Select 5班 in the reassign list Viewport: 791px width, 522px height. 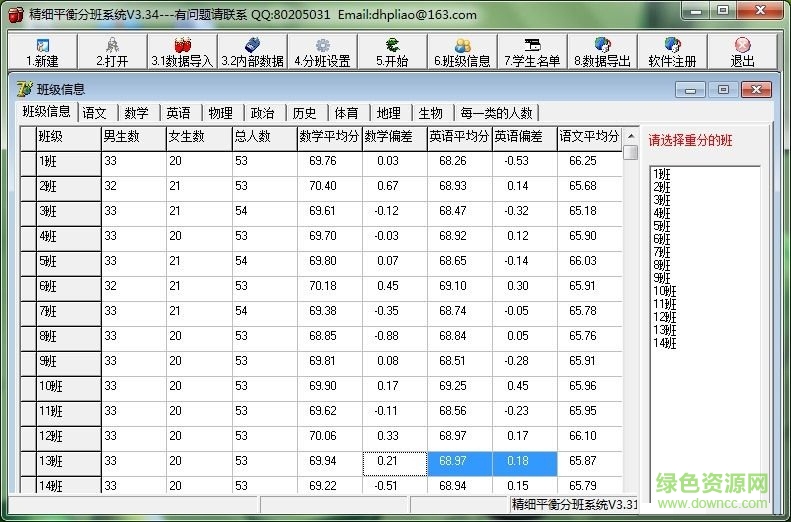[x=662, y=226]
